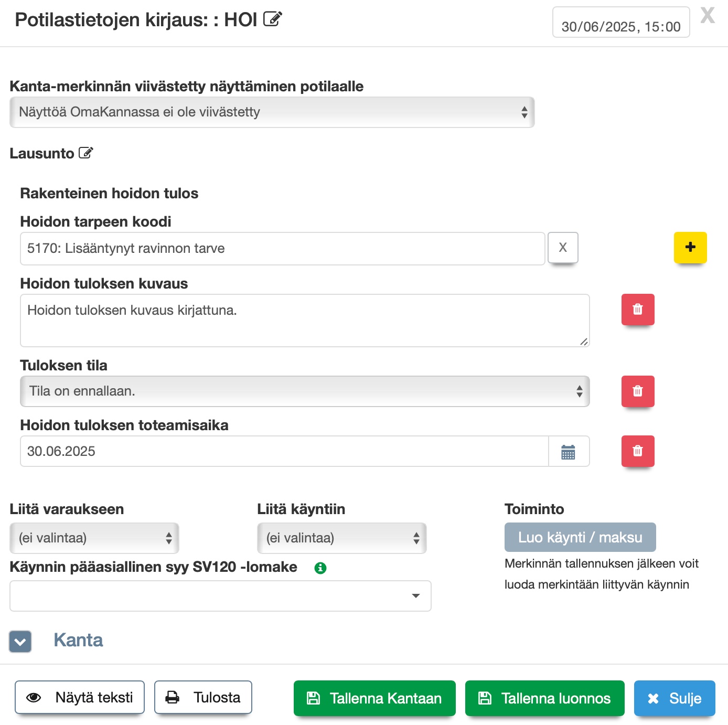Screen dimensions: 728x725
Task: Click the green info icon for SV120
Action: coord(320,568)
